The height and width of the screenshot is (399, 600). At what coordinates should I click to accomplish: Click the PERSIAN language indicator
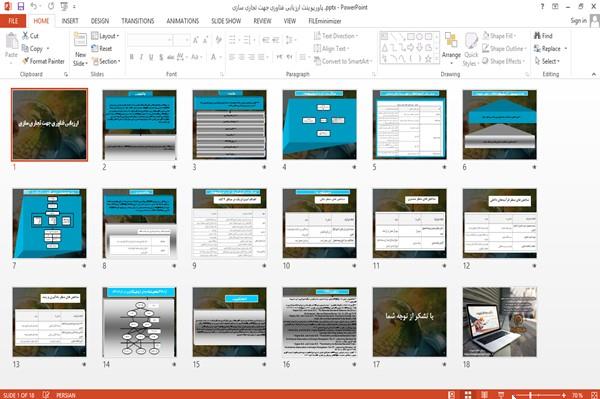coord(66,395)
